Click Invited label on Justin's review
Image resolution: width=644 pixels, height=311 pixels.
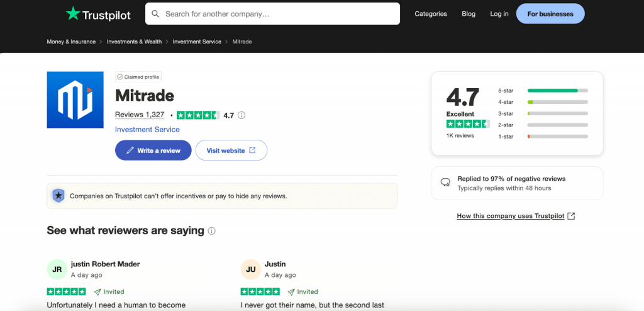click(x=303, y=292)
